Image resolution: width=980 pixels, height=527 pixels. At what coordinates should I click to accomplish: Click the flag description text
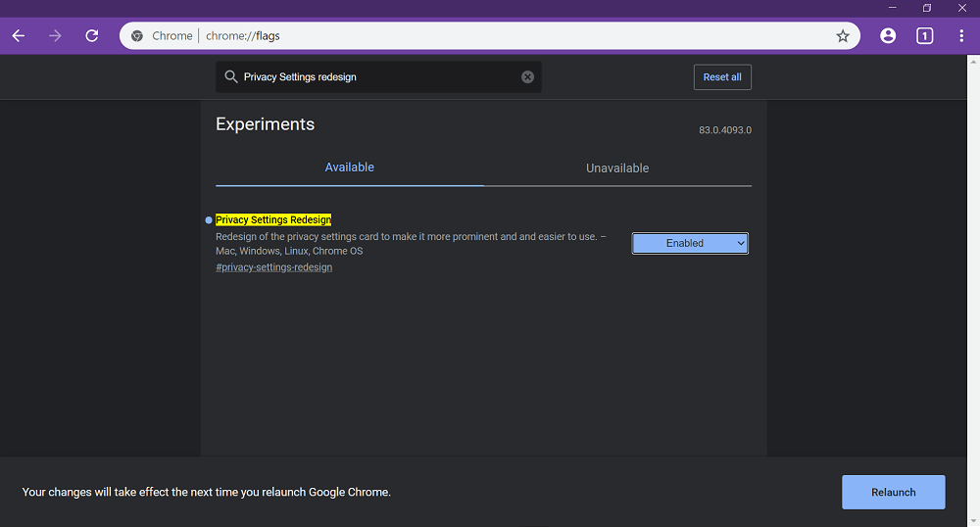click(x=411, y=244)
